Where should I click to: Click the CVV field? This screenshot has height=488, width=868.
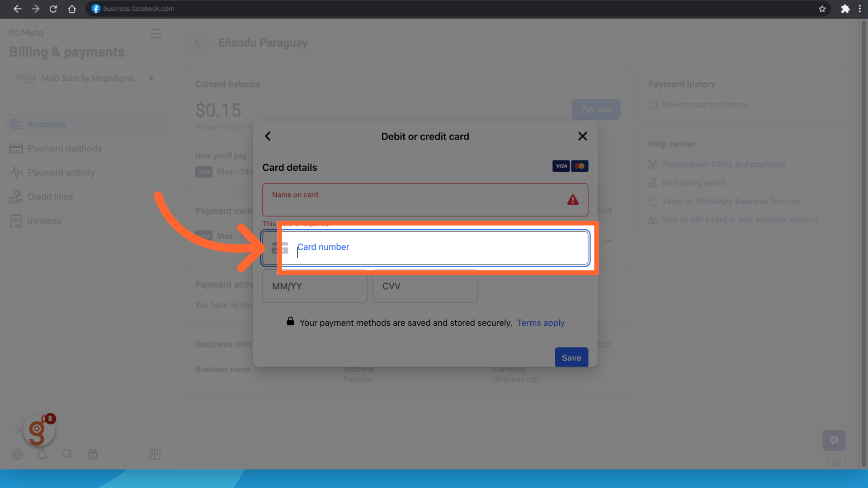tap(425, 286)
